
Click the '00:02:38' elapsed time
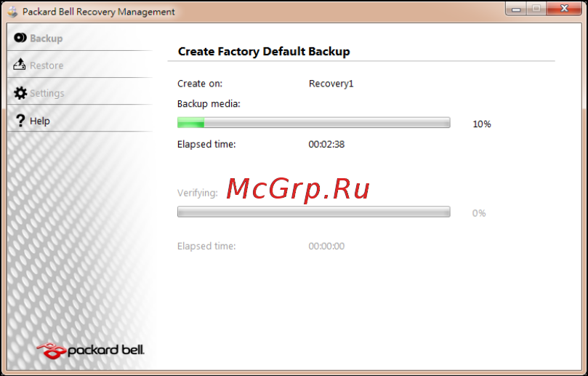pos(326,144)
